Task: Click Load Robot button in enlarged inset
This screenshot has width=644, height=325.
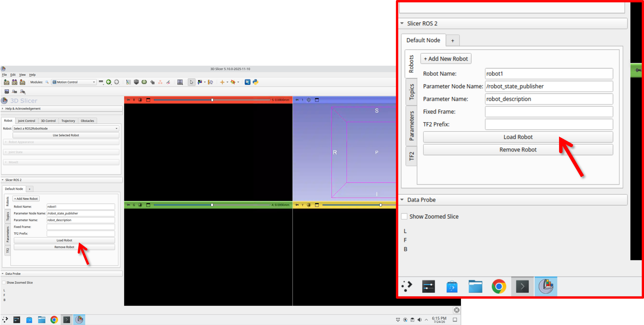Action: (518, 137)
